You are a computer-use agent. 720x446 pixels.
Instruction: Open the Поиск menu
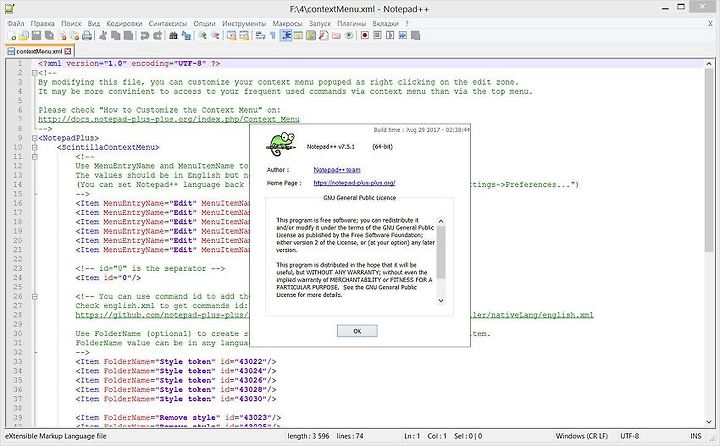71,23
